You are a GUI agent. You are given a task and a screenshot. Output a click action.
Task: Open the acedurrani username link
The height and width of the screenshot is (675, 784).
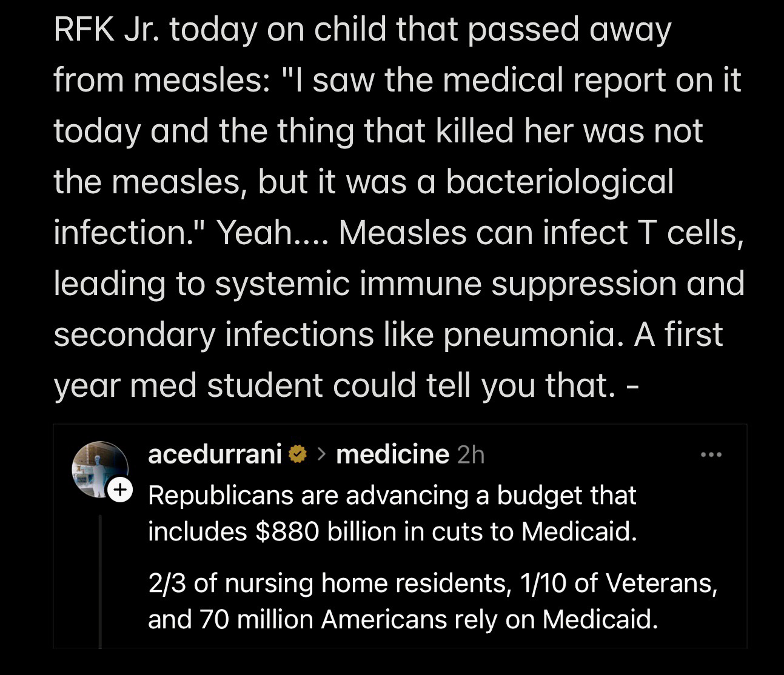(x=215, y=454)
